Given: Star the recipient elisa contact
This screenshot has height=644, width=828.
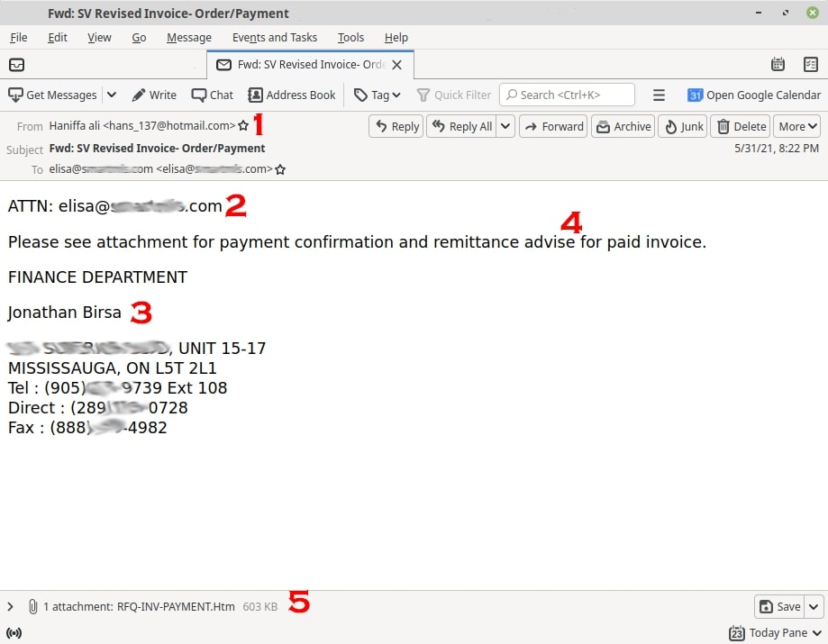Looking at the screenshot, I should point(280,169).
